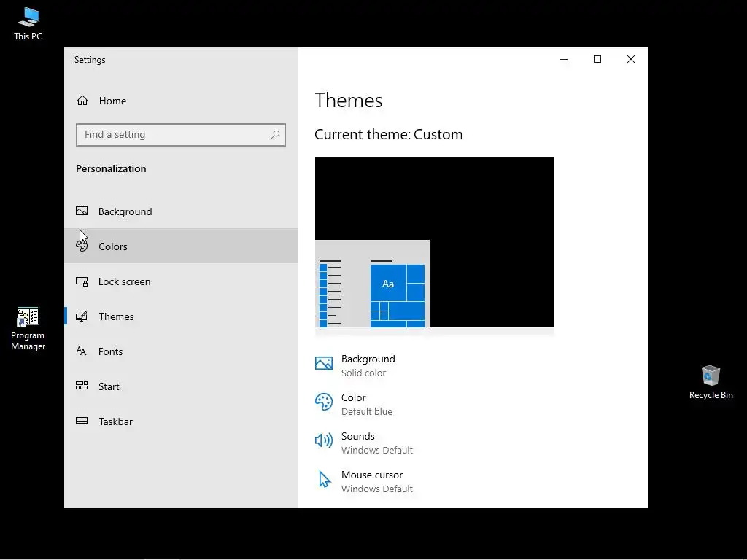Click the Lock screen icon in the sidebar
Screen dimensions: 747x560
(x=82, y=281)
